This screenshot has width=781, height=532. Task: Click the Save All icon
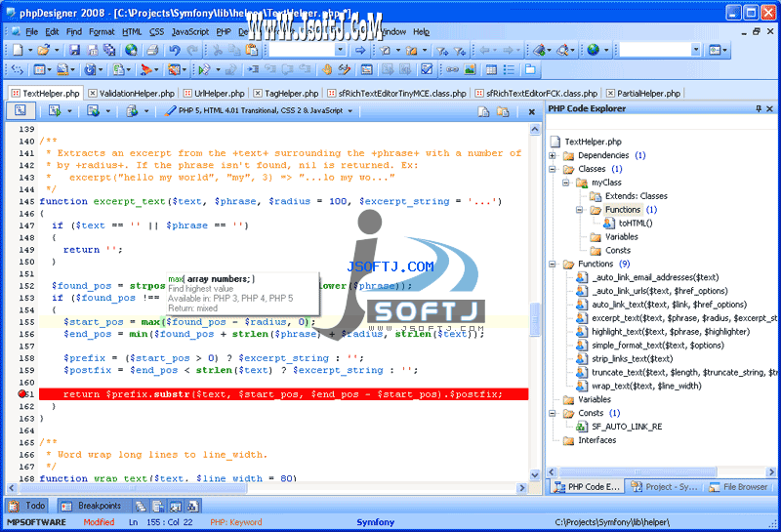[109, 50]
